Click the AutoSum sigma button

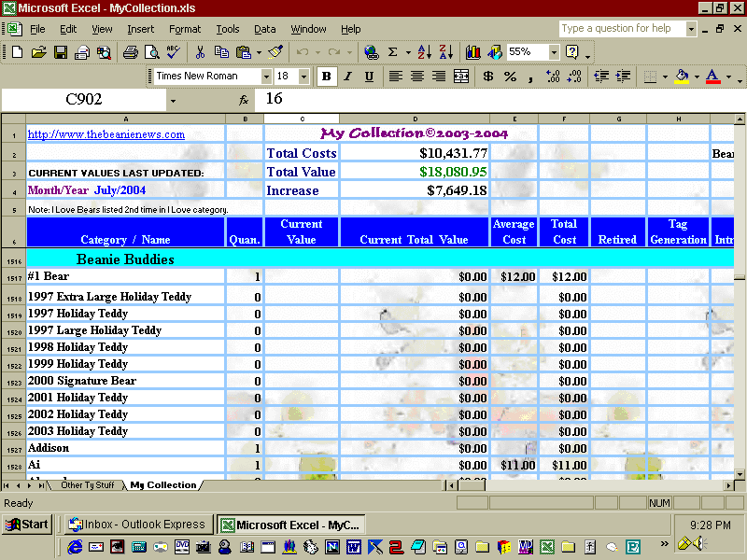click(393, 52)
